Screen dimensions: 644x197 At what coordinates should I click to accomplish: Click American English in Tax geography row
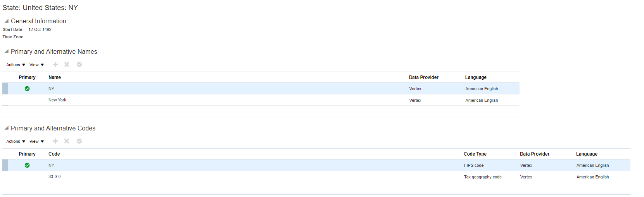[x=592, y=177]
